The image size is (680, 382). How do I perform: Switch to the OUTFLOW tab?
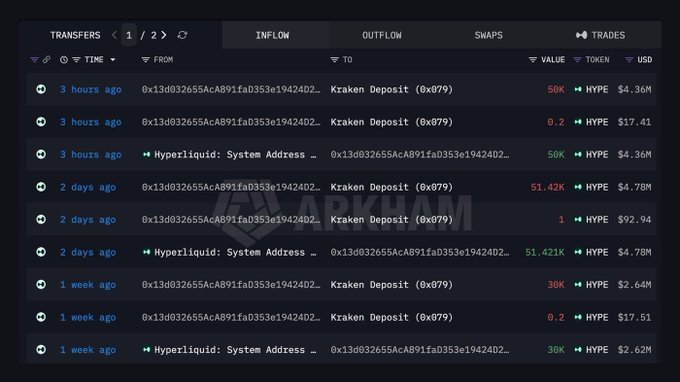(x=382, y=35)
